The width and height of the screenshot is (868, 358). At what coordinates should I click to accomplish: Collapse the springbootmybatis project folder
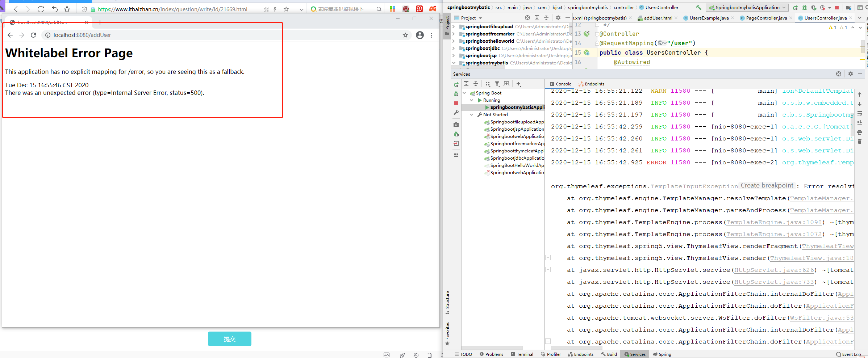[x=454, y=63]
